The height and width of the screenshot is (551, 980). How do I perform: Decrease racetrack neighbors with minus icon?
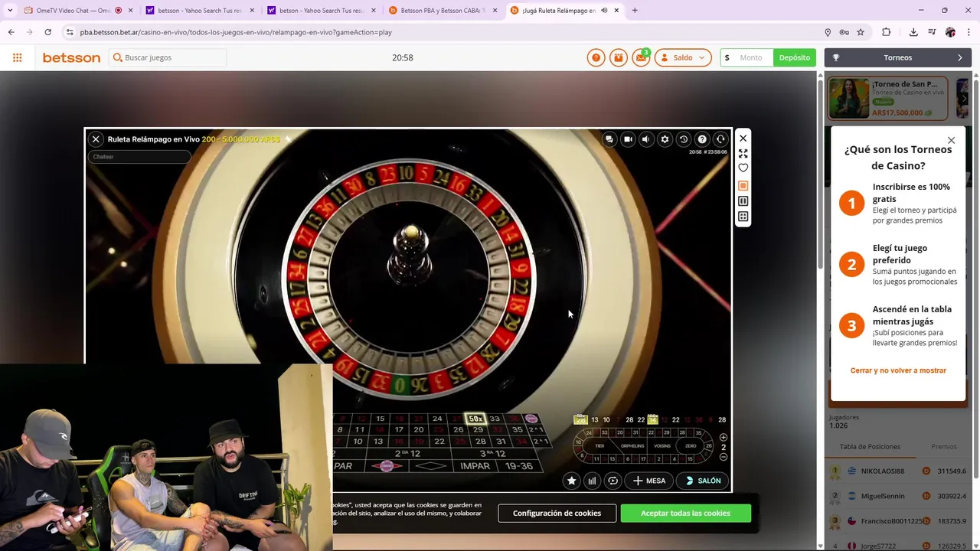coord(724,457)
